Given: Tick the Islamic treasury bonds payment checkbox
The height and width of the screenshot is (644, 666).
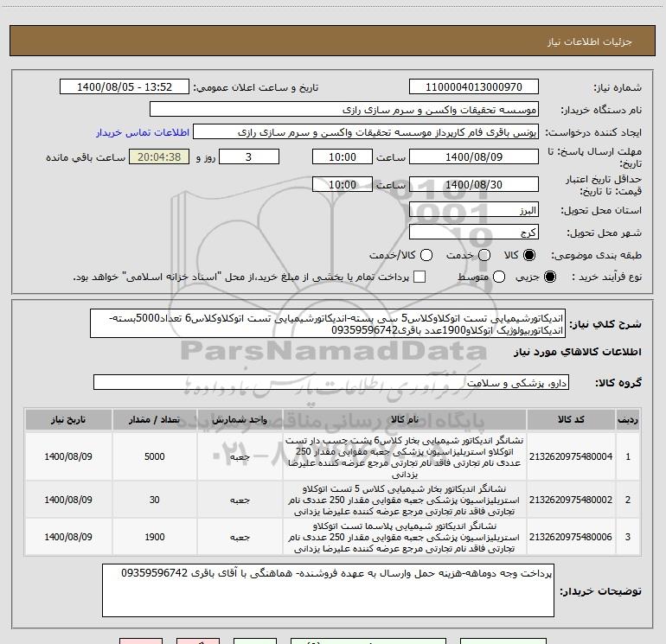Looking at the screenshot, I should (419, 277).
